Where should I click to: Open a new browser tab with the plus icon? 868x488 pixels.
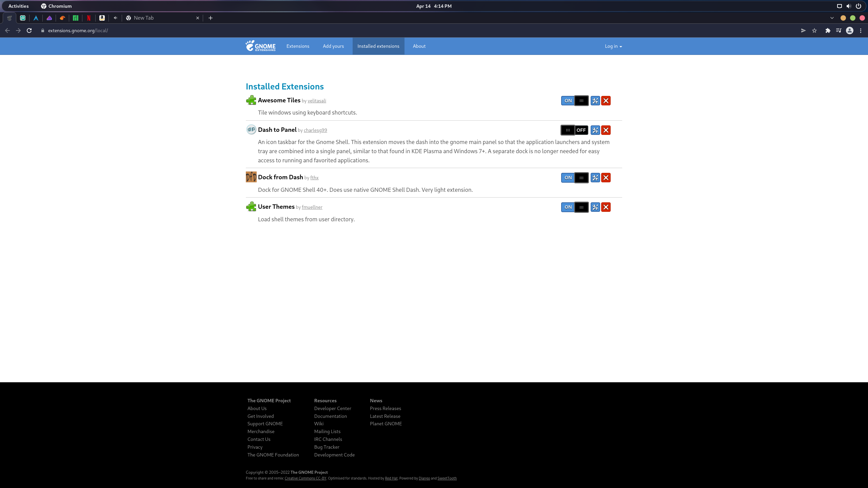[x=211, y=18]
